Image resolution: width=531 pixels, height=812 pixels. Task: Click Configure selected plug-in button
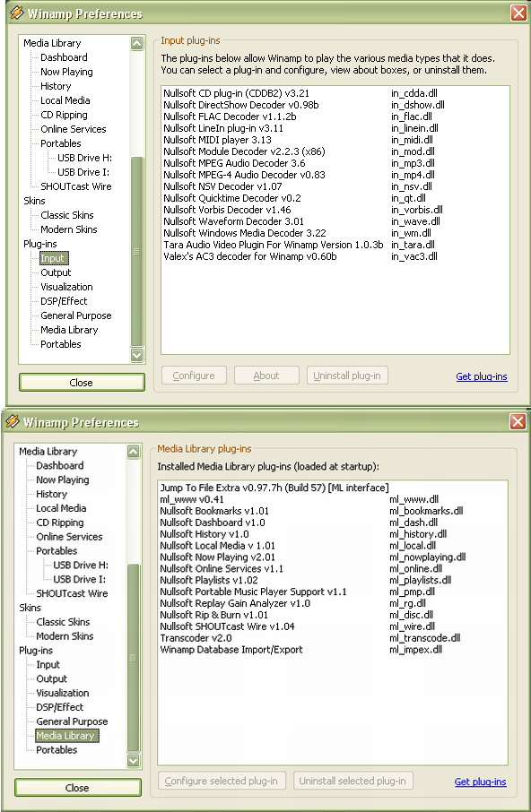tap(222, 781)
